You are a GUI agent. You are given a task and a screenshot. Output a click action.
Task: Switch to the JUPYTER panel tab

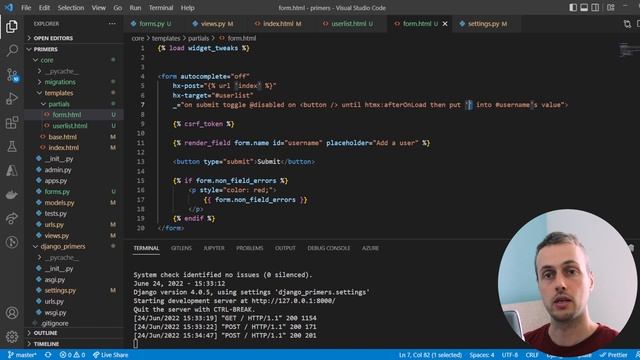click(x=214, y=248)
